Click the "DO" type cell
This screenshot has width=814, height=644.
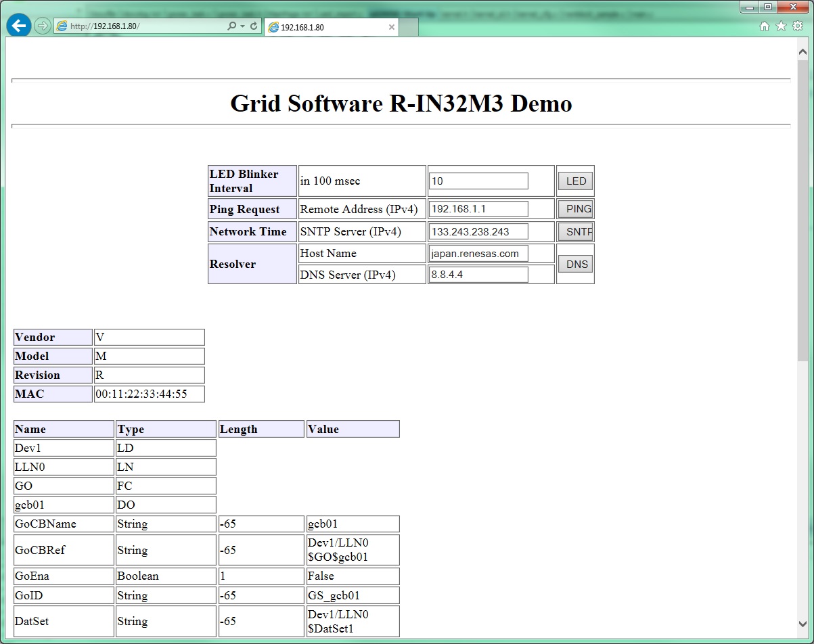point(166,505)
